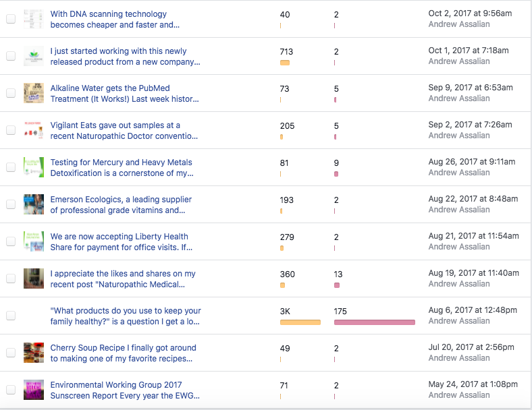Image resolution: width=532 pixels, height=410 pixels.
Task: Tick the checkbox for Cherry Soup Recipe post
Action: [x=11, y=353]
